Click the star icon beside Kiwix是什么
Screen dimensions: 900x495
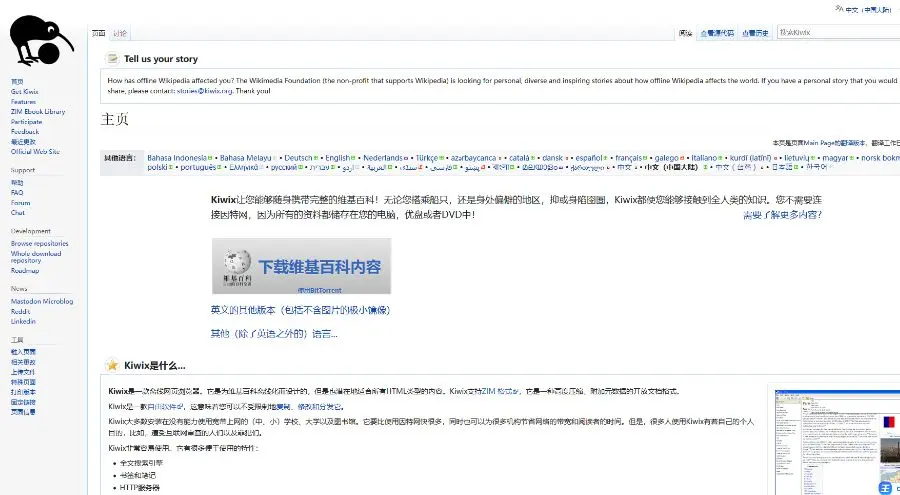click(x=112, y=365)
